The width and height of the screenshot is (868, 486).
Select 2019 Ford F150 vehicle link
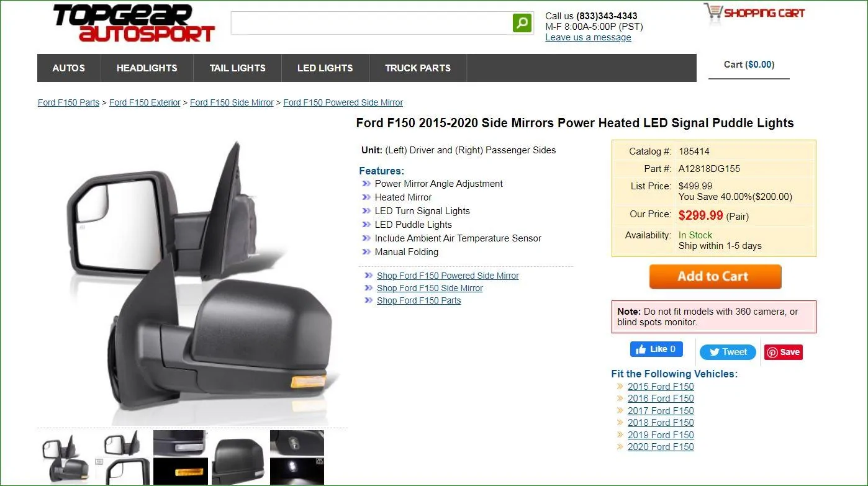[x=661, y=434]
